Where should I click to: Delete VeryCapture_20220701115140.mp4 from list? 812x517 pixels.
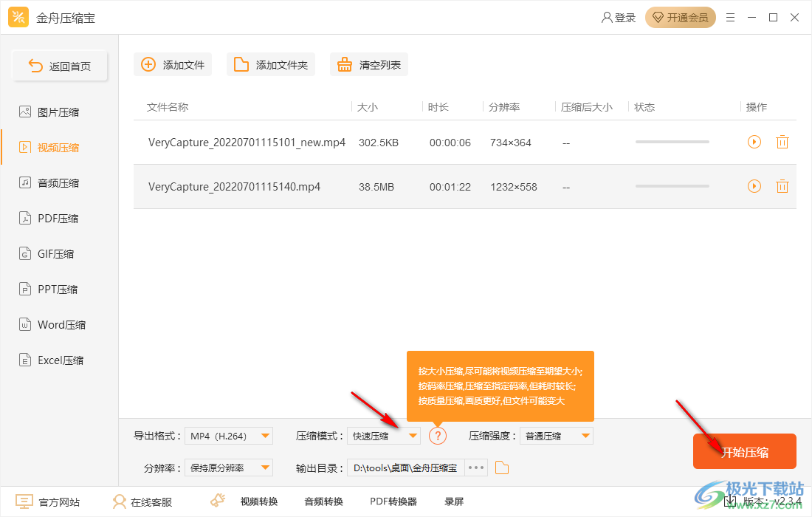782,186
